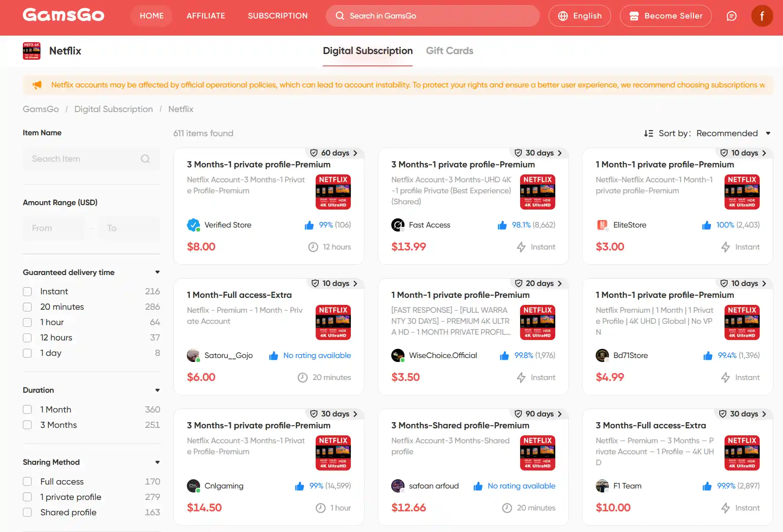783x532 pixels.
Task: Click the amount range To field
Action: tap(129, 228)
